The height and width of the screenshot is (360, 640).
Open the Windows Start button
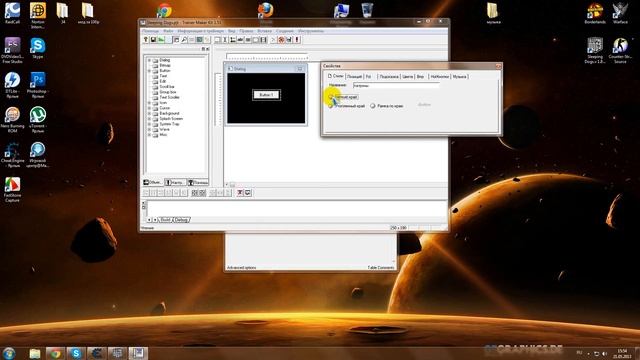click(9, 353)
